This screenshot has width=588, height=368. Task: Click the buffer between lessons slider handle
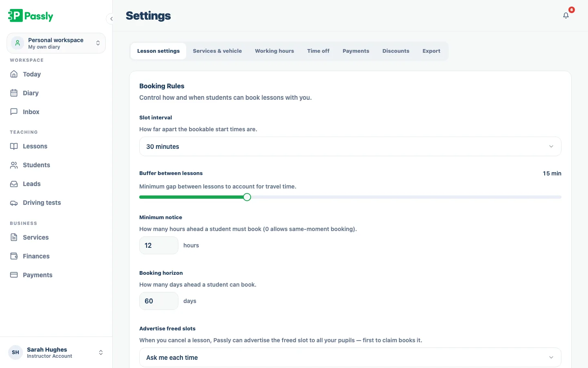click(x=247, y=197)
